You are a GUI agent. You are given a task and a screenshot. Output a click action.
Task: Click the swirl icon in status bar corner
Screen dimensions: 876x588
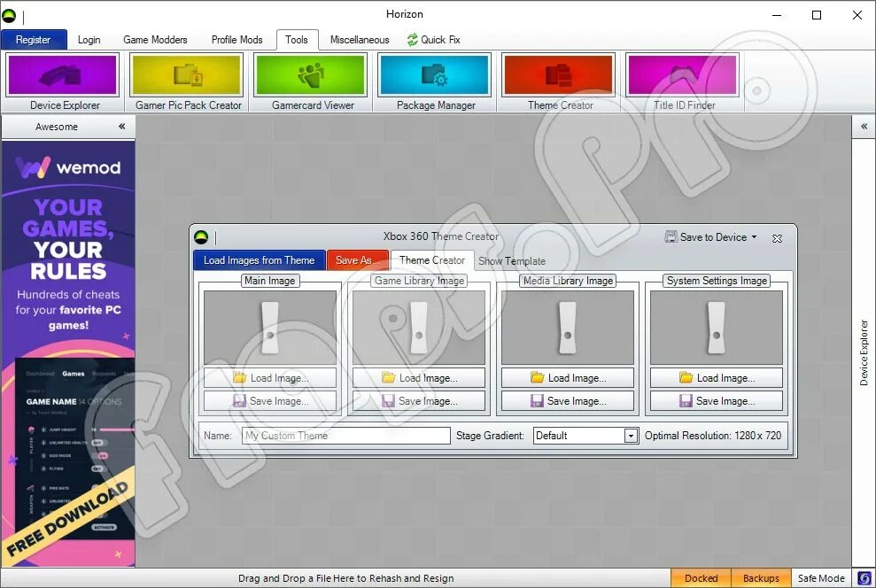tap(864, 578)
